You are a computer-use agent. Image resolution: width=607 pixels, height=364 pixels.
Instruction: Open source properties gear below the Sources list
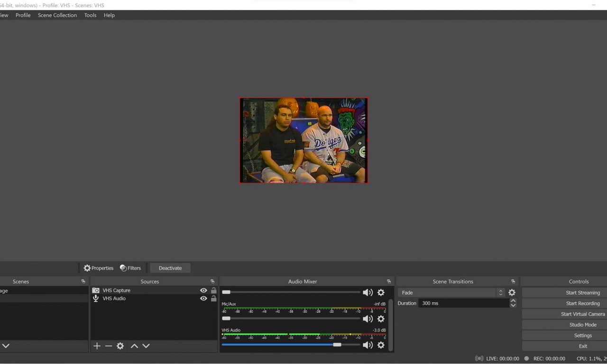[x=120, y=346]
